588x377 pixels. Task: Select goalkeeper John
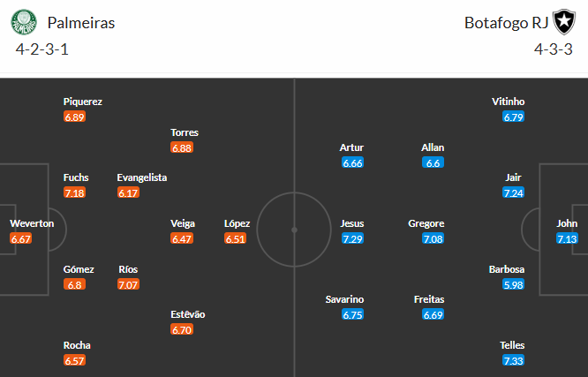pyautogui.click(x=567, y=223)
